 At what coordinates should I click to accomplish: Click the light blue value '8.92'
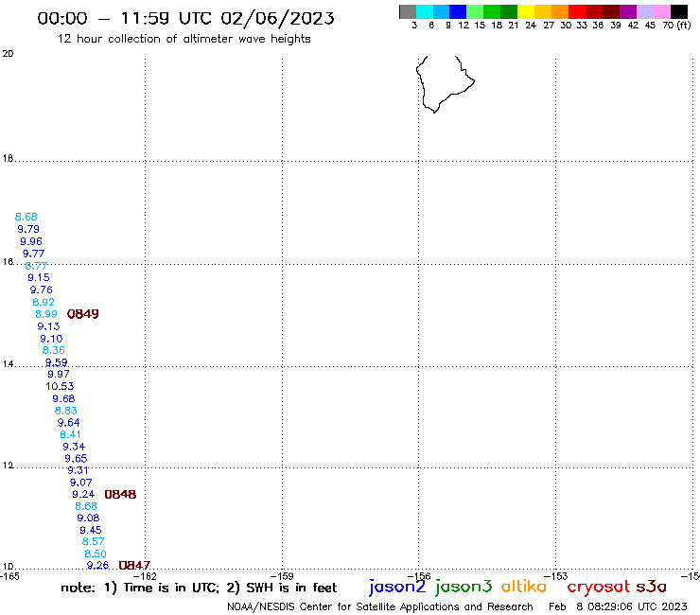click(44, 302)
